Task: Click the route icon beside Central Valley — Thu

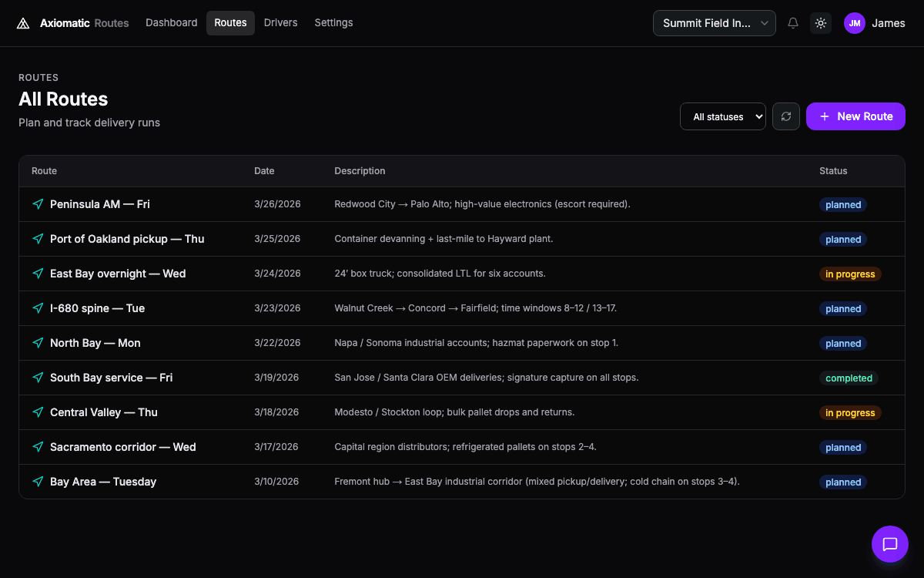Action: 38,412
